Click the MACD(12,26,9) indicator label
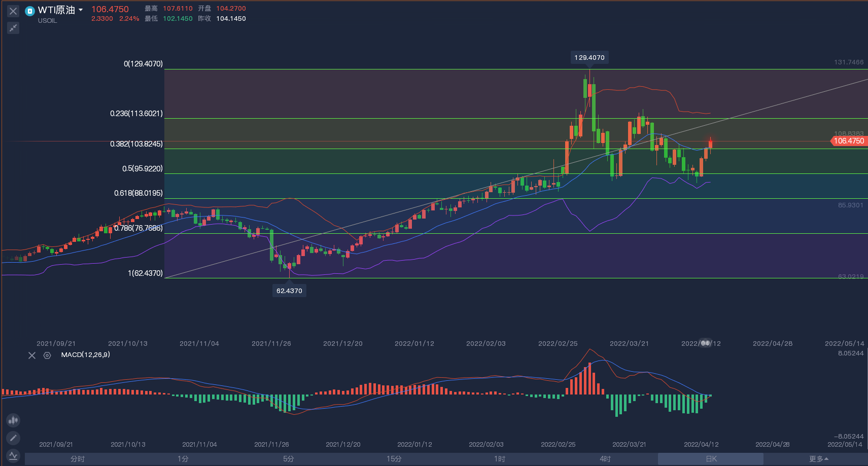 tap(85, 355)
